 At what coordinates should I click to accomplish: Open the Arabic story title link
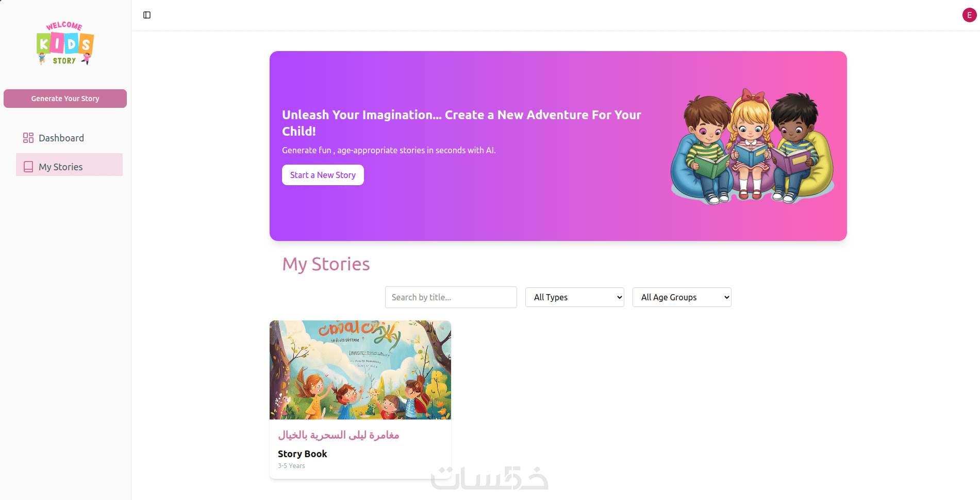click(x=339, y=435)
